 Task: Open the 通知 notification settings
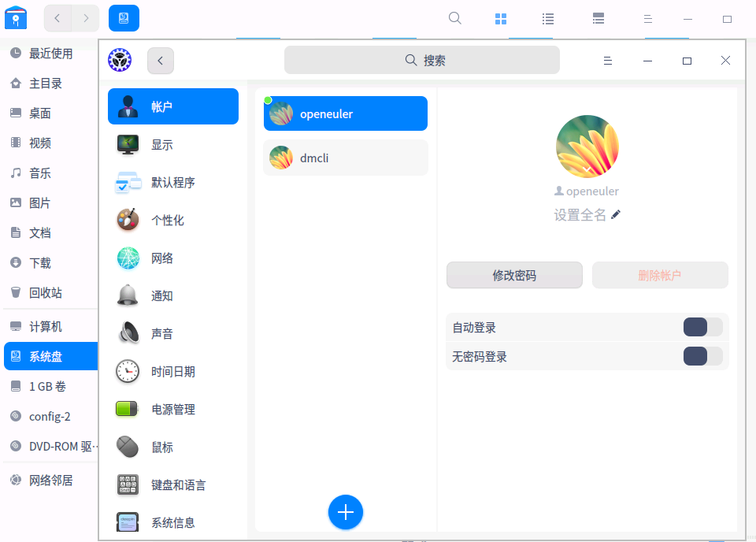[173, 295]
